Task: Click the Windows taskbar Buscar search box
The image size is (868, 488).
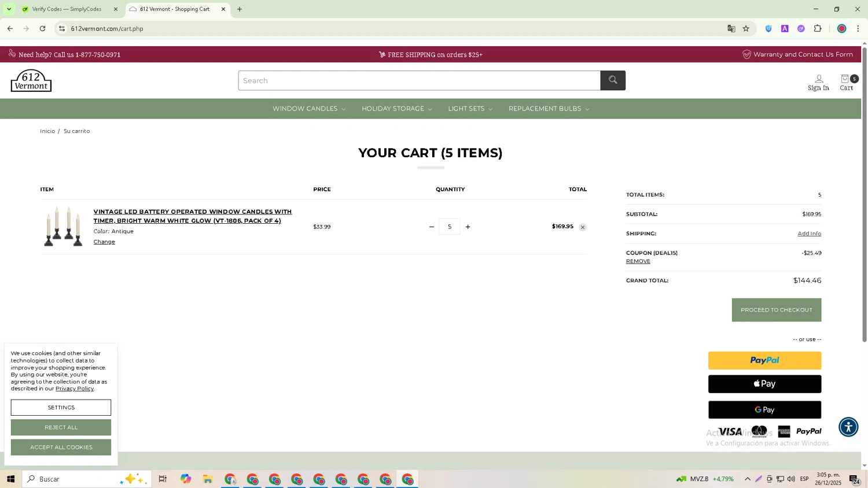Action: pos(87,479)
